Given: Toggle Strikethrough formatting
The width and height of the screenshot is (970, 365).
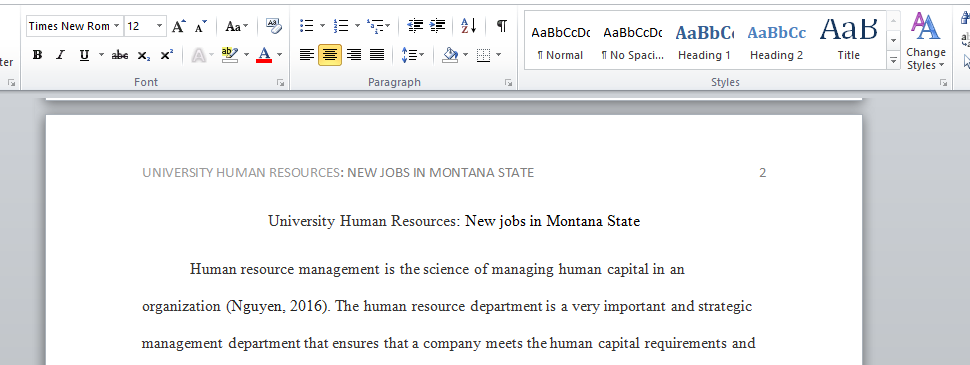Looking at the screenshot, I should point(119,55).
